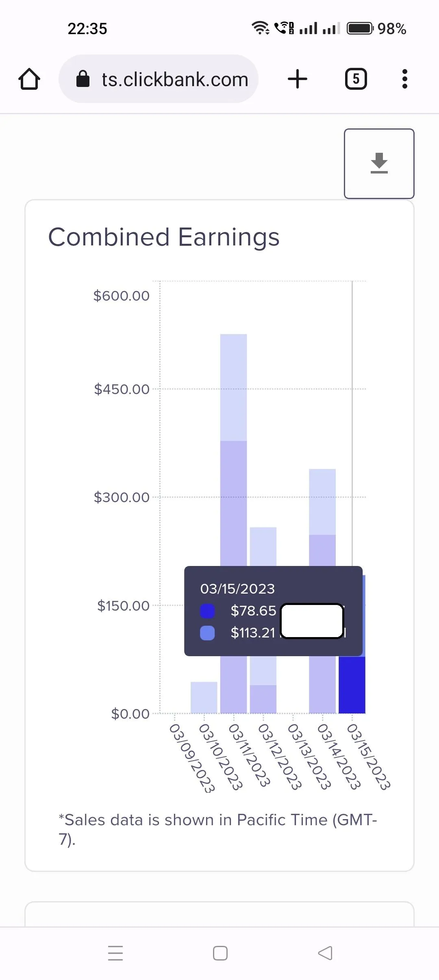Open the browser three-dot menu

[x=404, y=79]
